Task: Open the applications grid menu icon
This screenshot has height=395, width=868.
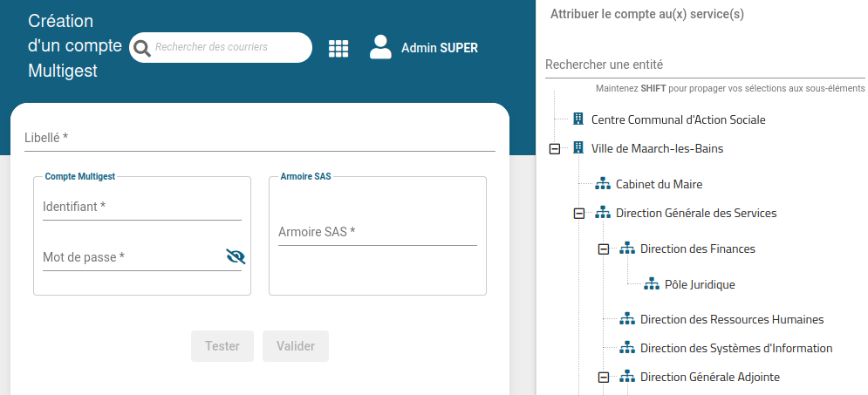Action: coord(338,48)
